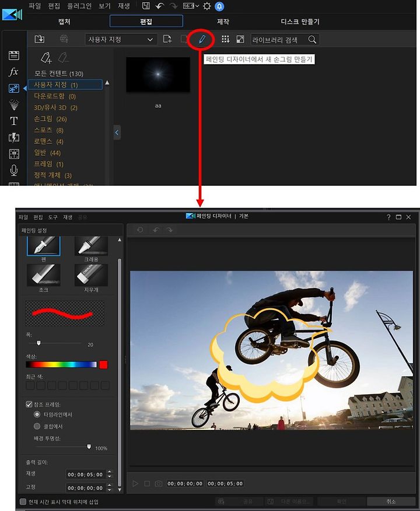Open the Transition Room icon
This screenshot has height=511, width=420.
(13, 137)
